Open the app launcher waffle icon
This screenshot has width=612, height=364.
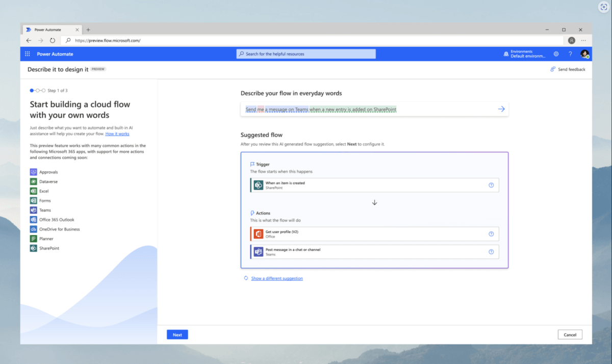tap(28, 54)
